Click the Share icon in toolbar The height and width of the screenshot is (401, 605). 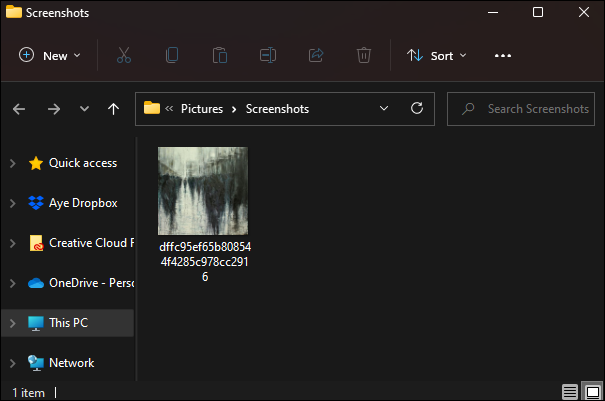coord(317,56)
